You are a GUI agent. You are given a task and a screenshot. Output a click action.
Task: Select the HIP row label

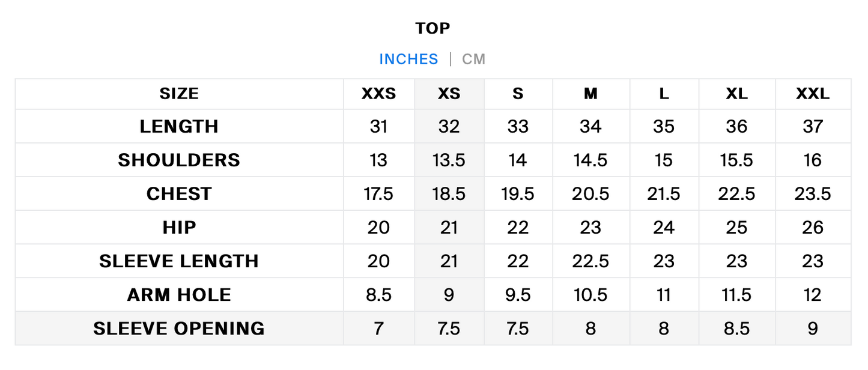[179, 228]
